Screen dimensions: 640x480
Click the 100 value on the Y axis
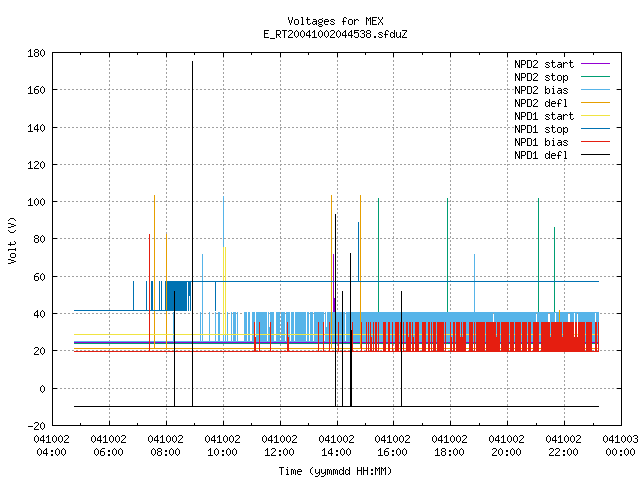36,202
